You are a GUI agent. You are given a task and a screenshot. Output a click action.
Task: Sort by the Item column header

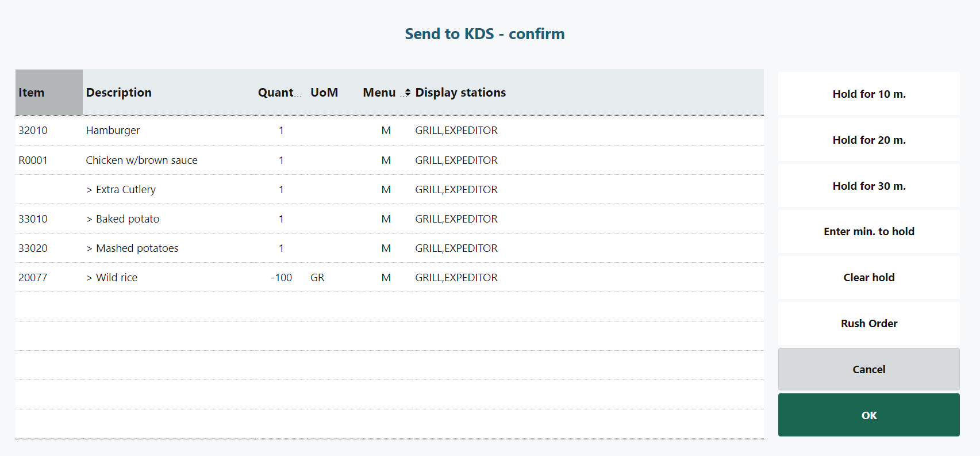point(32,93)
